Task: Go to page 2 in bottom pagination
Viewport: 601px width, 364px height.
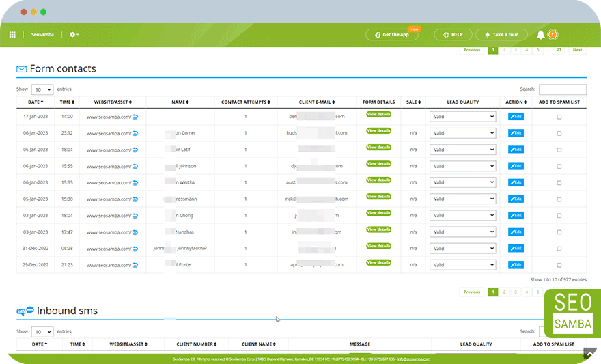Action: [505, 292]
